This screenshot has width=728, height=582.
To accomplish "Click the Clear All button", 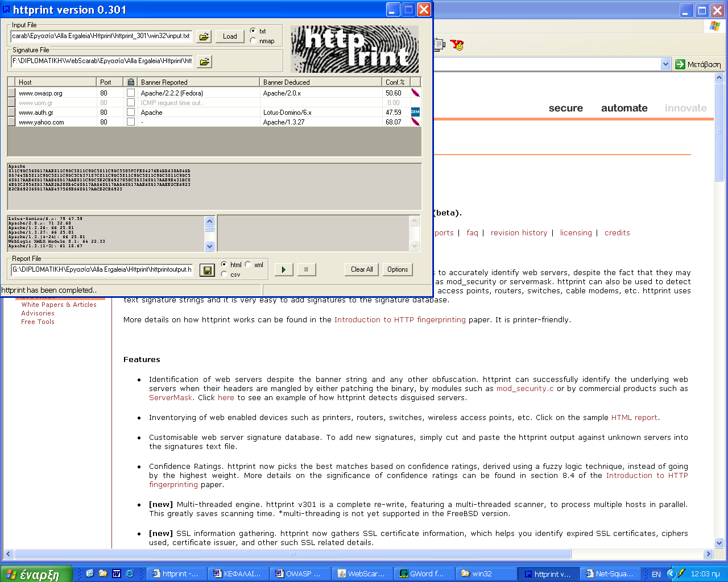I will (362, 269).
